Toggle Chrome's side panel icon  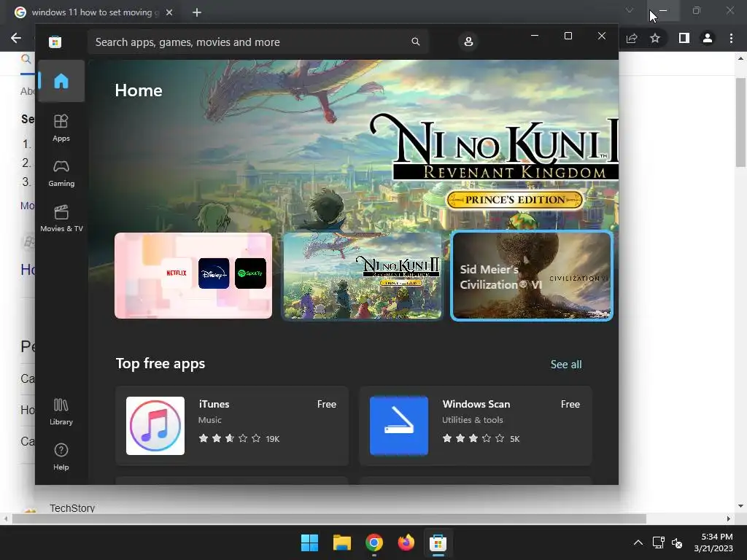684,38
